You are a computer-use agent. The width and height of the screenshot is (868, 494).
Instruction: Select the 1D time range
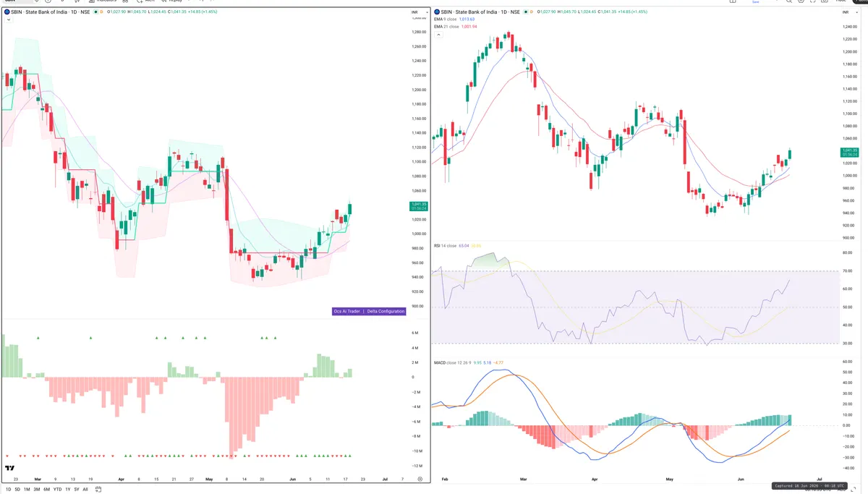click(8, 489)
